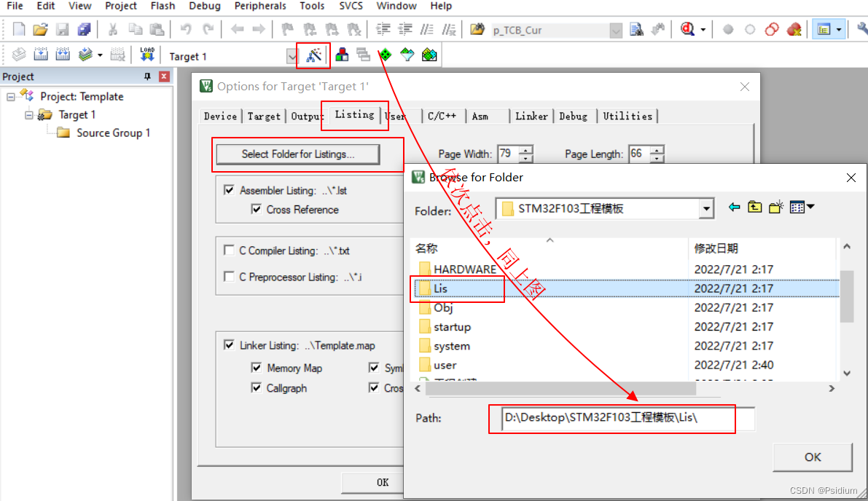Screen dimensions: 868x501
Task: Save all files with the toolbar icon
Action: (x=84, y=29)
